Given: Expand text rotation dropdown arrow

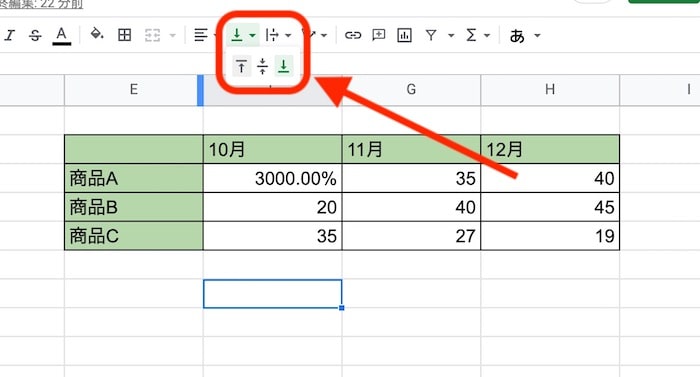Looking at the screenshot, I should tap(324, 35).
